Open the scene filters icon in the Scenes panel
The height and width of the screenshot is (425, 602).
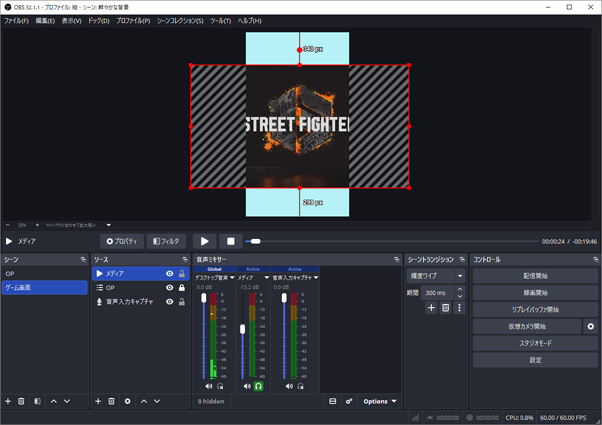(37, 401)
